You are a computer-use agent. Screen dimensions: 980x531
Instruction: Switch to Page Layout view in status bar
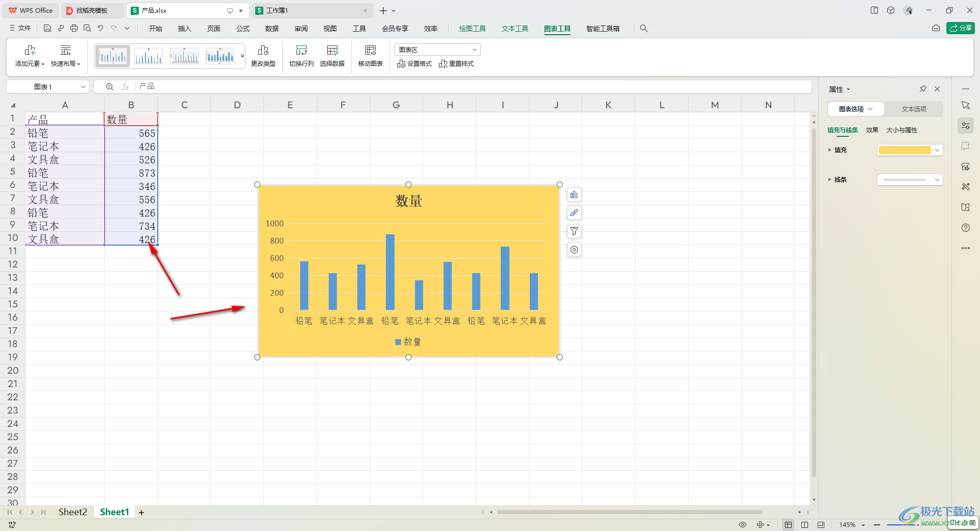pos(821,524)
